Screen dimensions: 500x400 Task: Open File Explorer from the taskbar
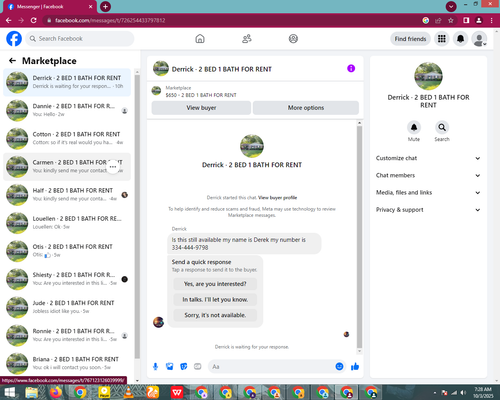pyautogui.click(x=32, y=392)
